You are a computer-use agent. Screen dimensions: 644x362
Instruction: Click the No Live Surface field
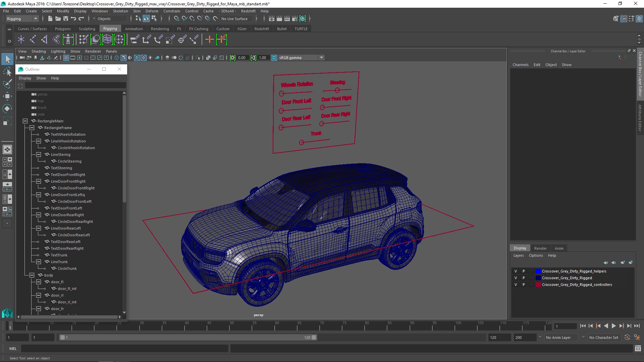236,19
